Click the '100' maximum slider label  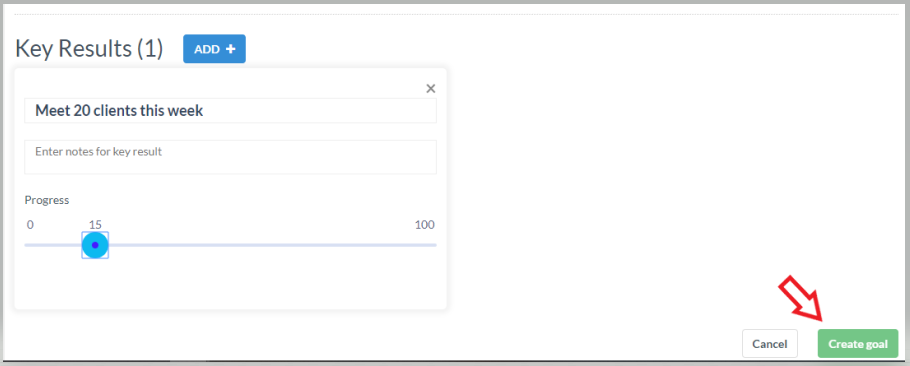pyautogui.click(x=425, y=225)
